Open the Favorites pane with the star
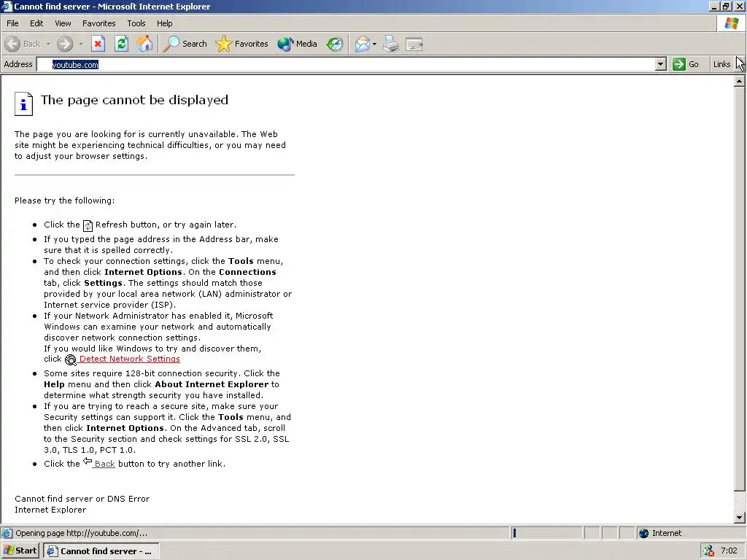 tap(241, 44)
